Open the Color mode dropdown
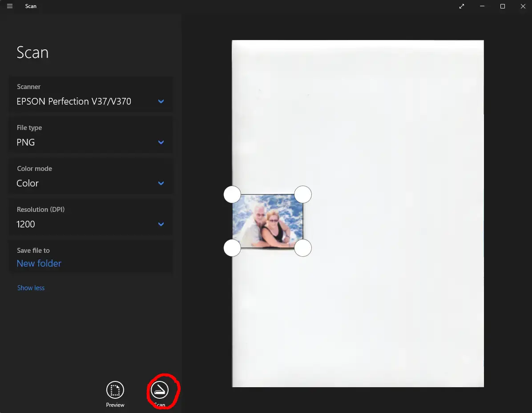The width and height of the screenshot is (532, 413). 91,183
